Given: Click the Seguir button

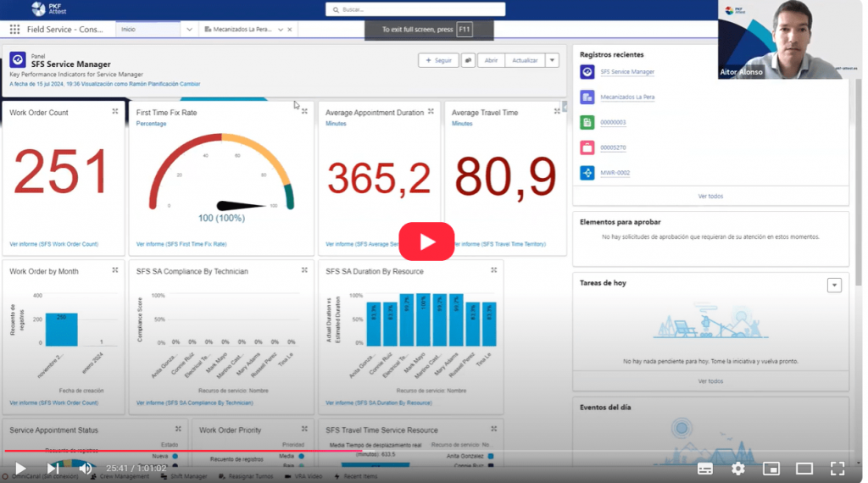Looking at the screenshot, I should tap(439, 60).
